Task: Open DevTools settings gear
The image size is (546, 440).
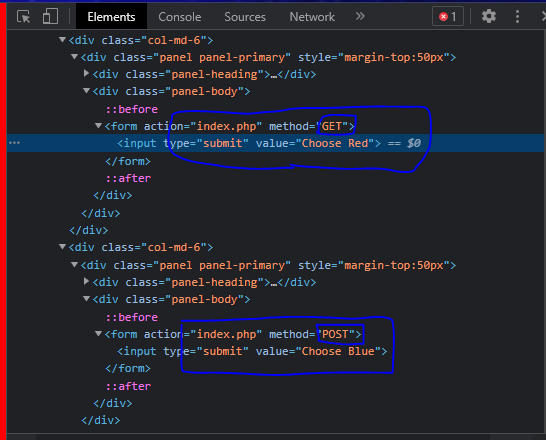Action: (489, 16)
